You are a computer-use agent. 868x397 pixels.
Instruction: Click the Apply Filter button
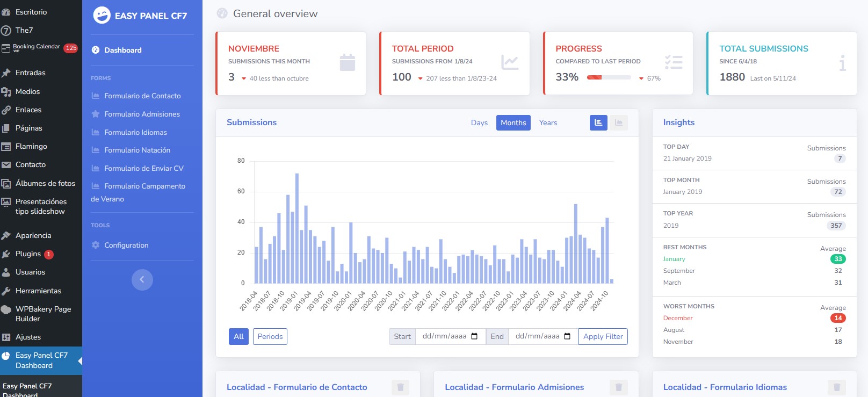(603, 336)
